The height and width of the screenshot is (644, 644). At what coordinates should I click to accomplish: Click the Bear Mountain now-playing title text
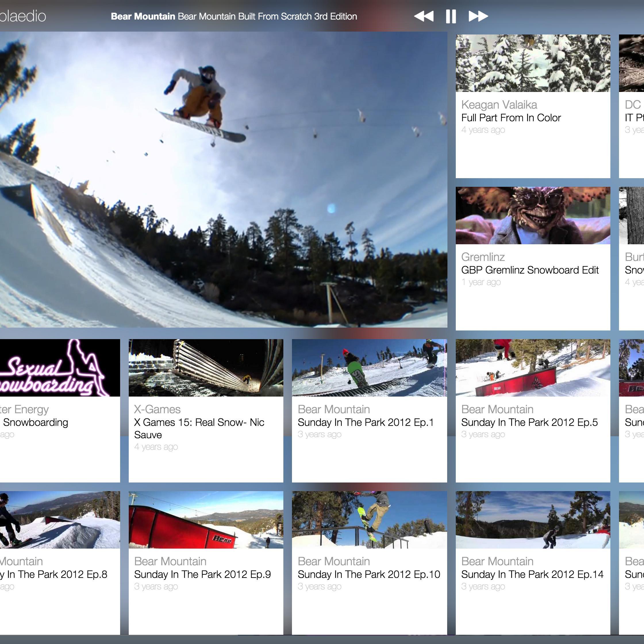click(234, 16)
